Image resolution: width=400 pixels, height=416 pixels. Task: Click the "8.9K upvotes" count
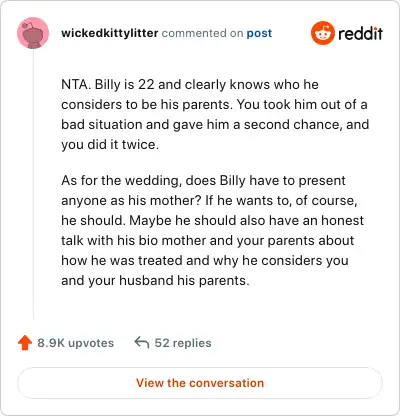pyautogui.click(x=75, y=343)
